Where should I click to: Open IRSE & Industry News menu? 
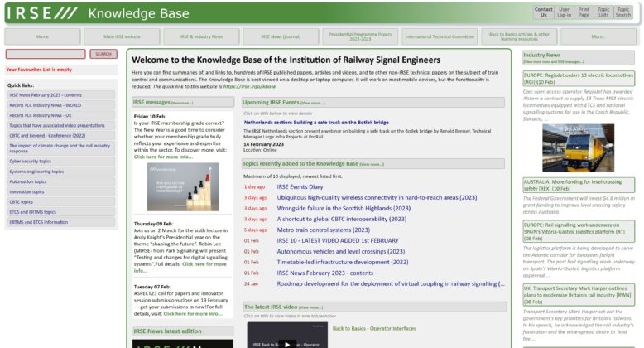coord(201,36)
